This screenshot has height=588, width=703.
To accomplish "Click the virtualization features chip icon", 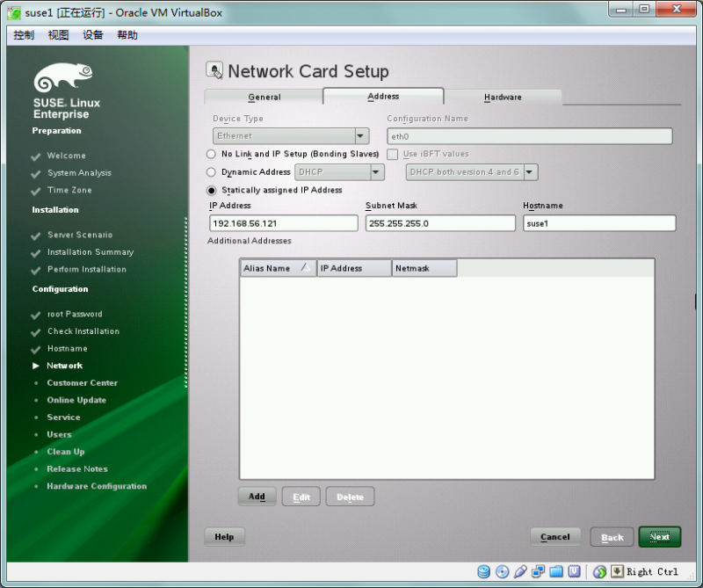I will (x=576, y=572).
